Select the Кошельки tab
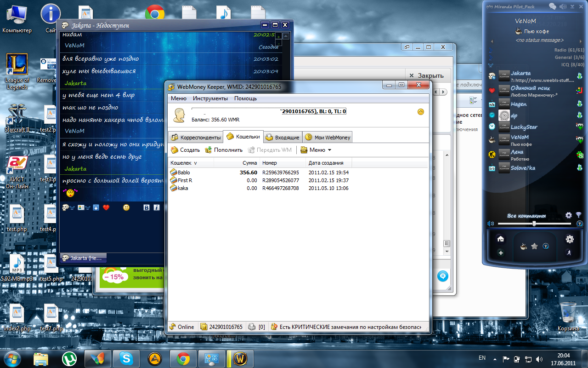Viewport: 588px width, 368px height. (x=243, y=137)
